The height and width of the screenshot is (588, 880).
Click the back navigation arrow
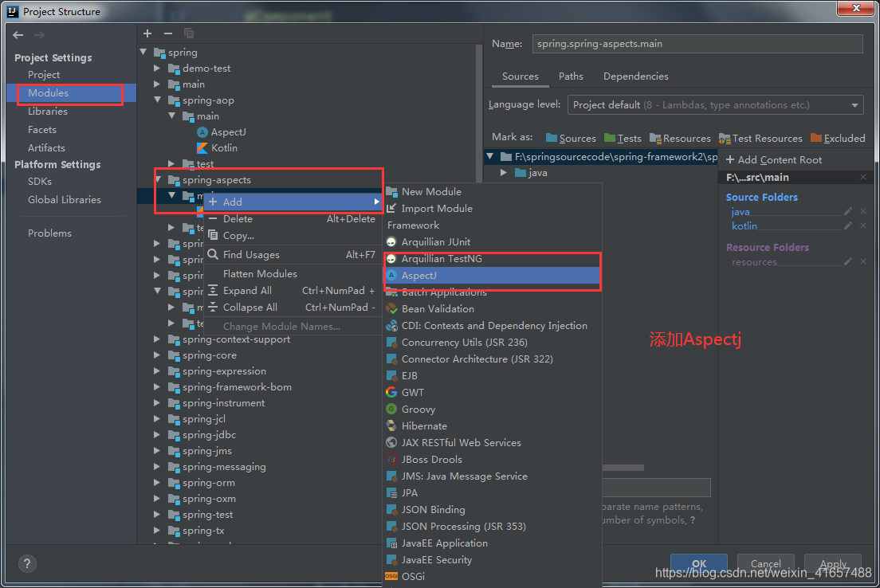[18, 35]
